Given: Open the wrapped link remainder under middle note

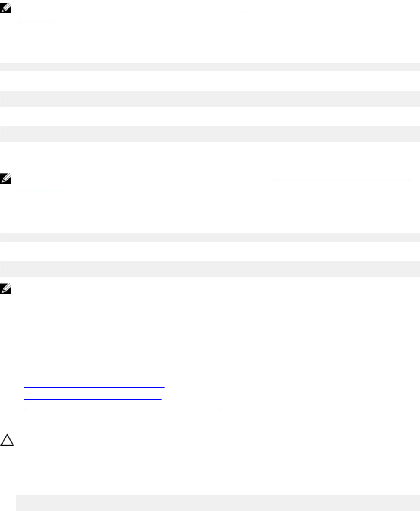Looking at the screenshot, I should coord(43,190).
